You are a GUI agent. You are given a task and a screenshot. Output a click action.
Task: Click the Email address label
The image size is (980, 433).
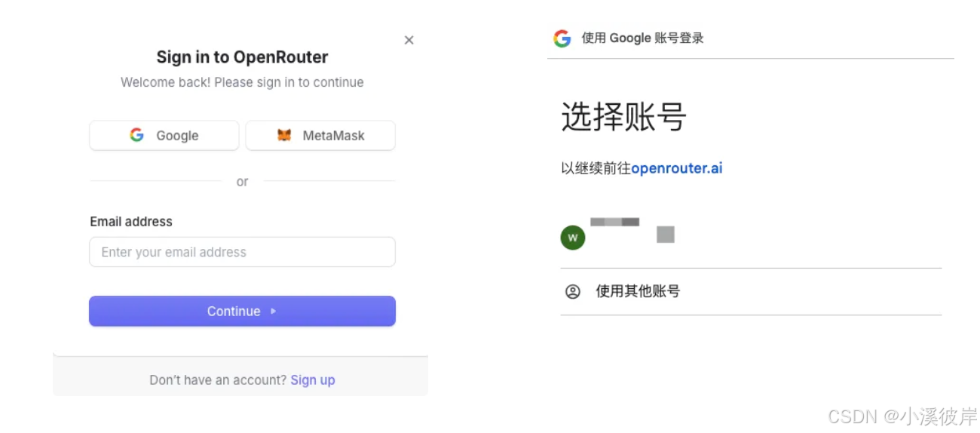[x=131, y=222]
